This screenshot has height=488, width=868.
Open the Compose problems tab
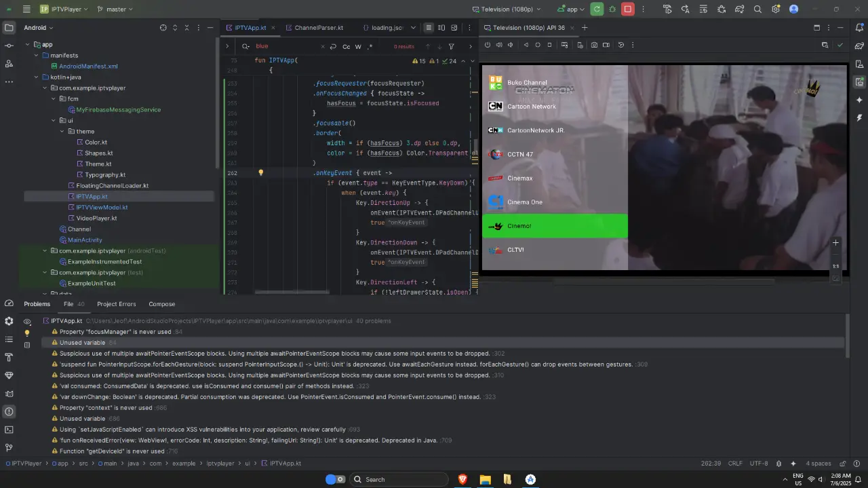pyautogui.click(x=162, y=304)
